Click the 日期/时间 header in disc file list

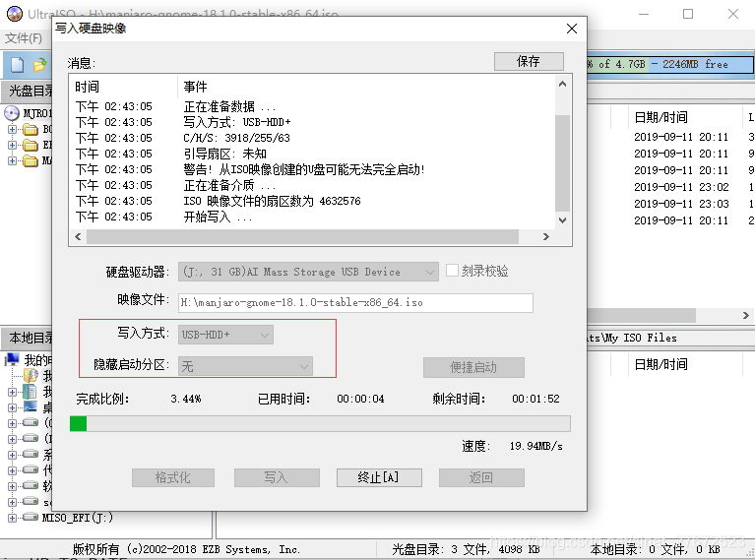[661, 117]
